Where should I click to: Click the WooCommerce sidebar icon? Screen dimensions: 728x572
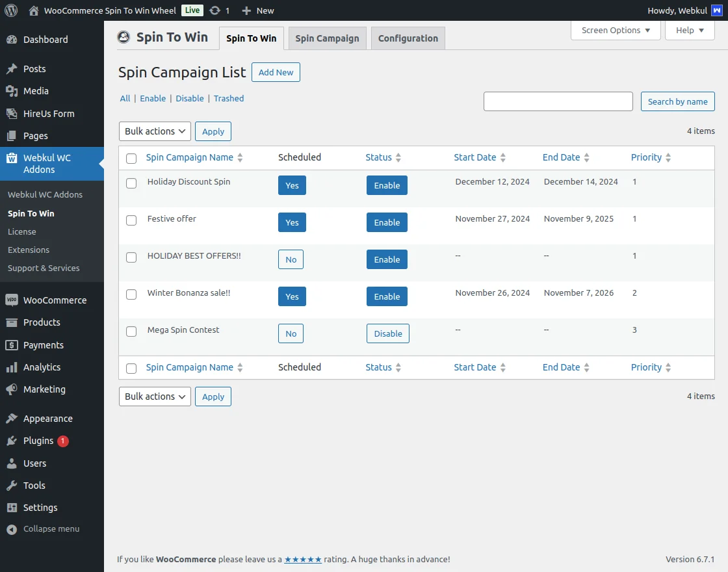(x=12, y=300)
